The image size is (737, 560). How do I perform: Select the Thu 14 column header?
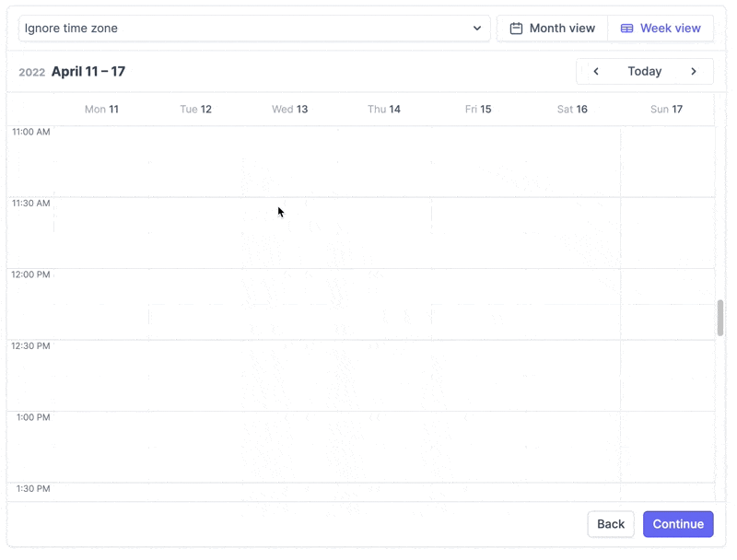coord(384,110)
